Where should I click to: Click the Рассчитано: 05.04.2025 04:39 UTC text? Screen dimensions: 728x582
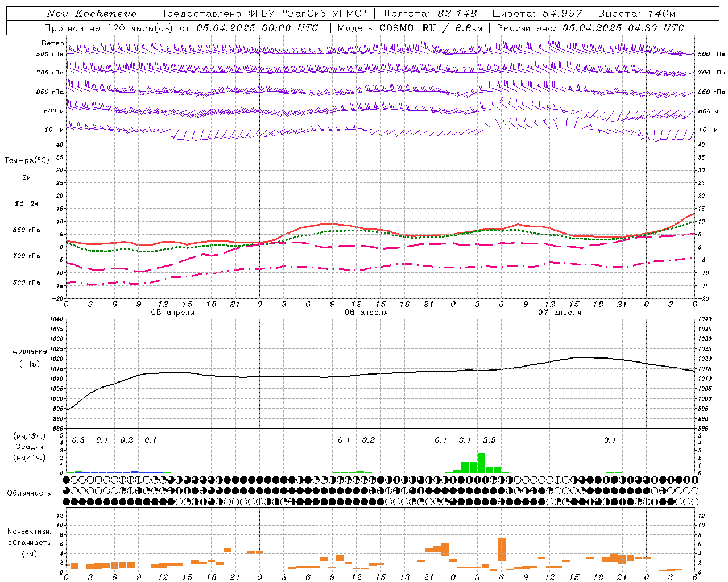(x=590, y=28)
